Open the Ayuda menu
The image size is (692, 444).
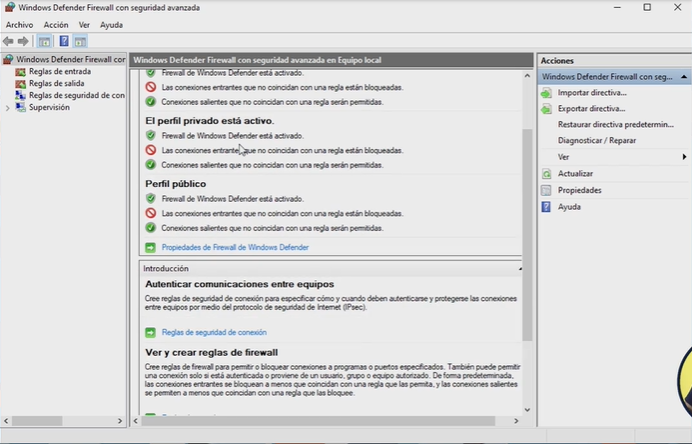(x=111, y=25)
